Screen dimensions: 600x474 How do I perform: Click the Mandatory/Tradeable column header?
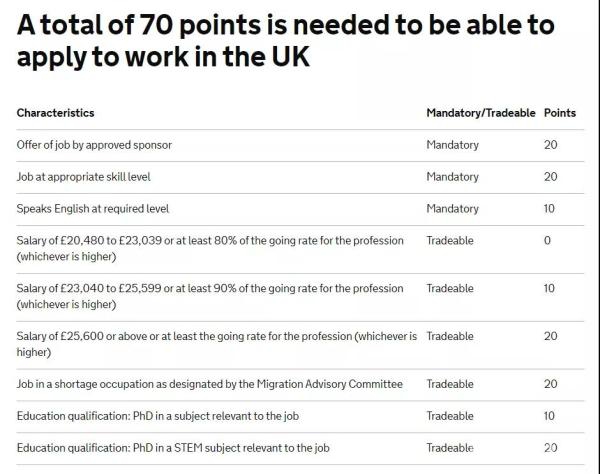pos(480,113)
